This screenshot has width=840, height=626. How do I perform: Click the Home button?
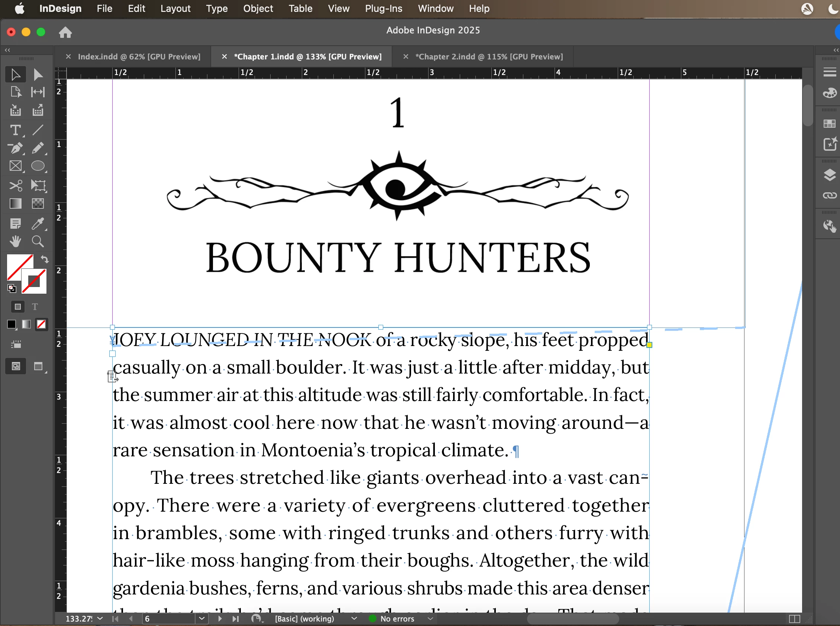[65, 32]
